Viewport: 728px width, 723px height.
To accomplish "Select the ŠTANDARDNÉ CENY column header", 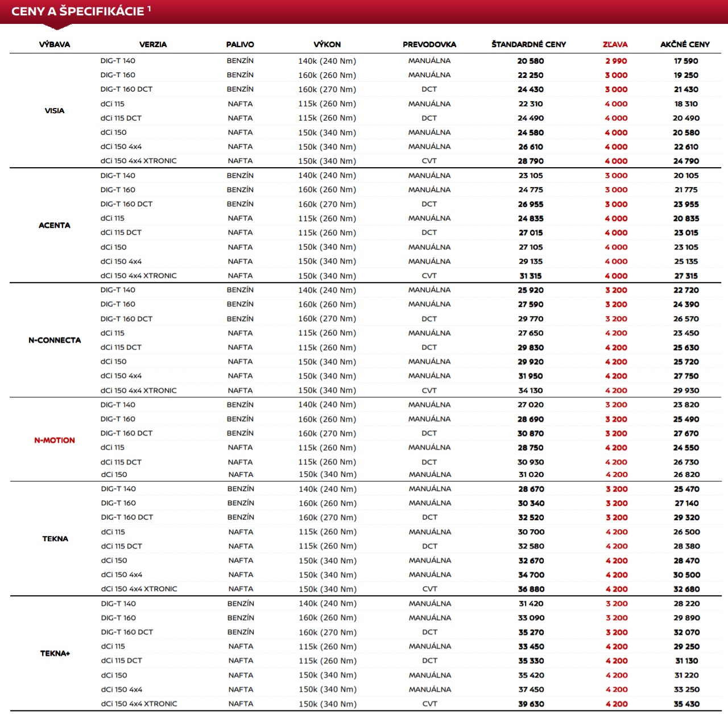I will coord(529,44).
